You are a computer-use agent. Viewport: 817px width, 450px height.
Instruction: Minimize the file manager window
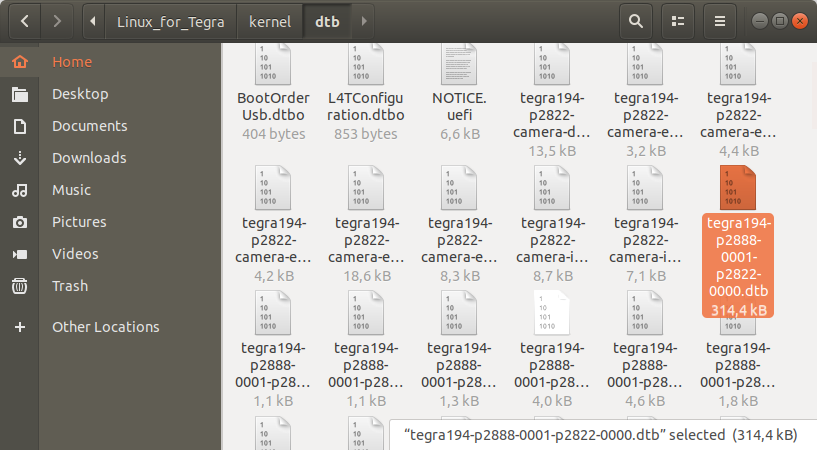760,21
